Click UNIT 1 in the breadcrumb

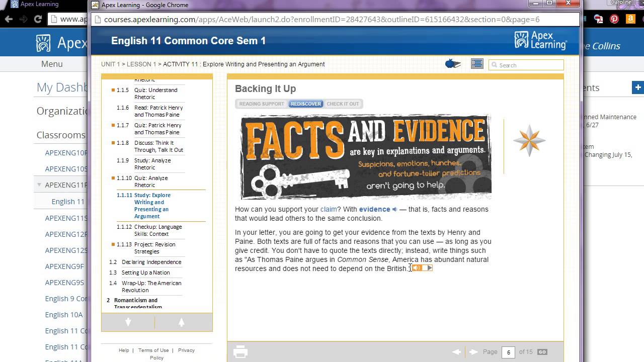[x=111, y=64]
